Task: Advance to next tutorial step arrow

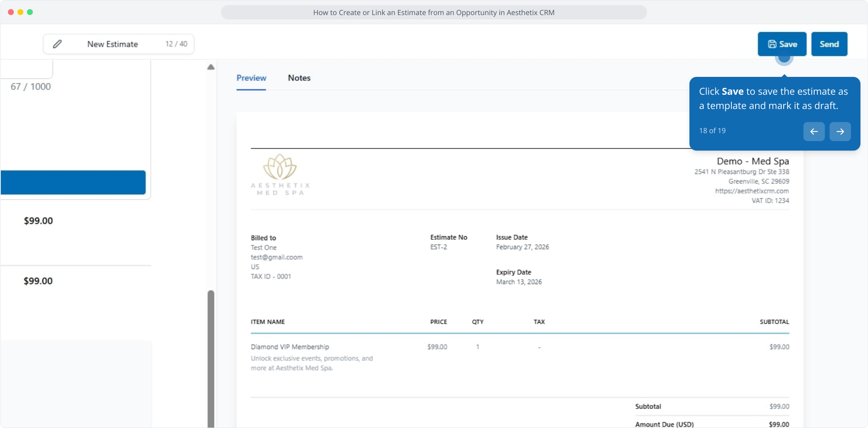Action: tap(840, 132)
